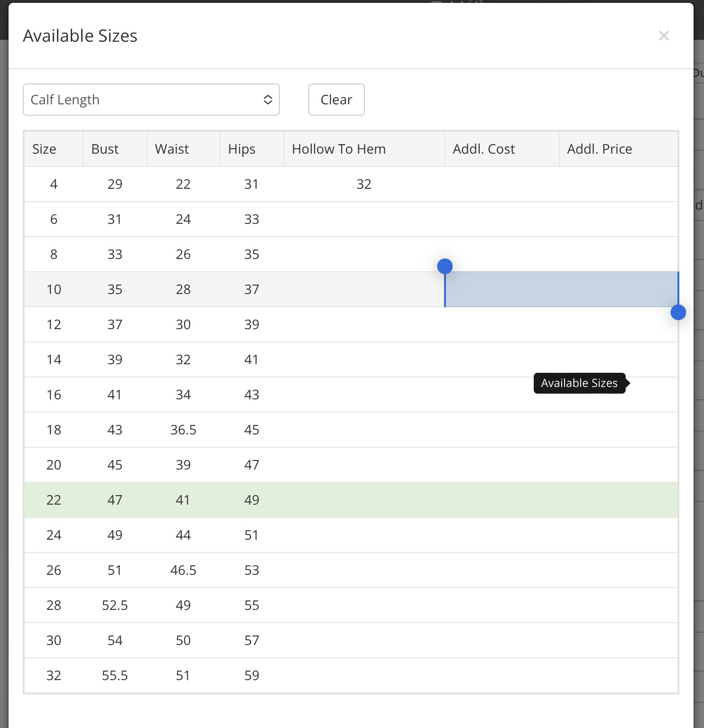Select the size 32 row
Image resolution: width=704 pixels, height=728 pixels.
point(351,675)
